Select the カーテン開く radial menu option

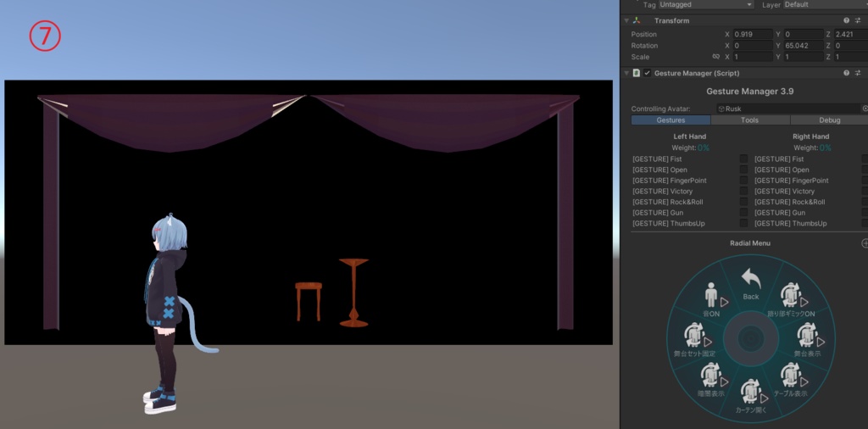pos(751,397)
